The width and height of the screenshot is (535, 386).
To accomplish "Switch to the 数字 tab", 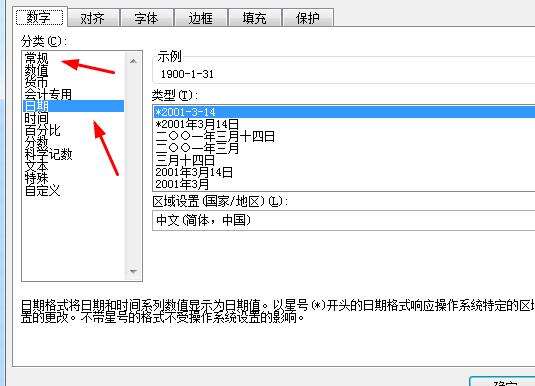I will 39,17.
